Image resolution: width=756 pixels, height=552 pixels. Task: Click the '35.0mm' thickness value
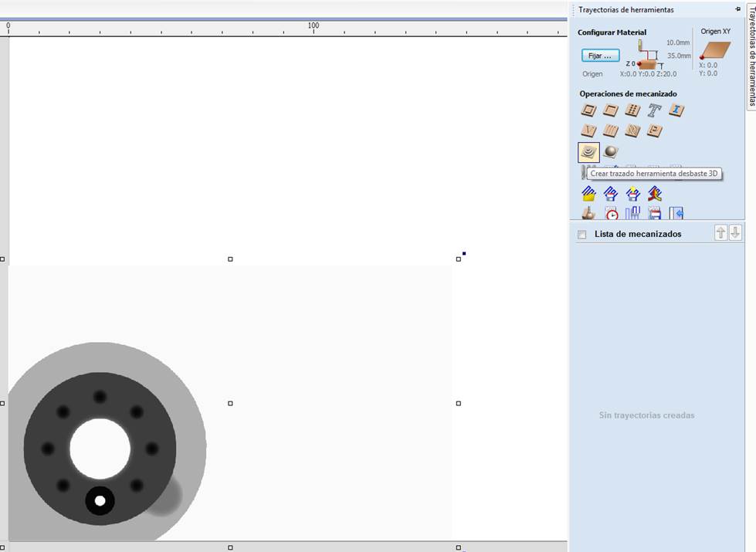click(679, 56)
